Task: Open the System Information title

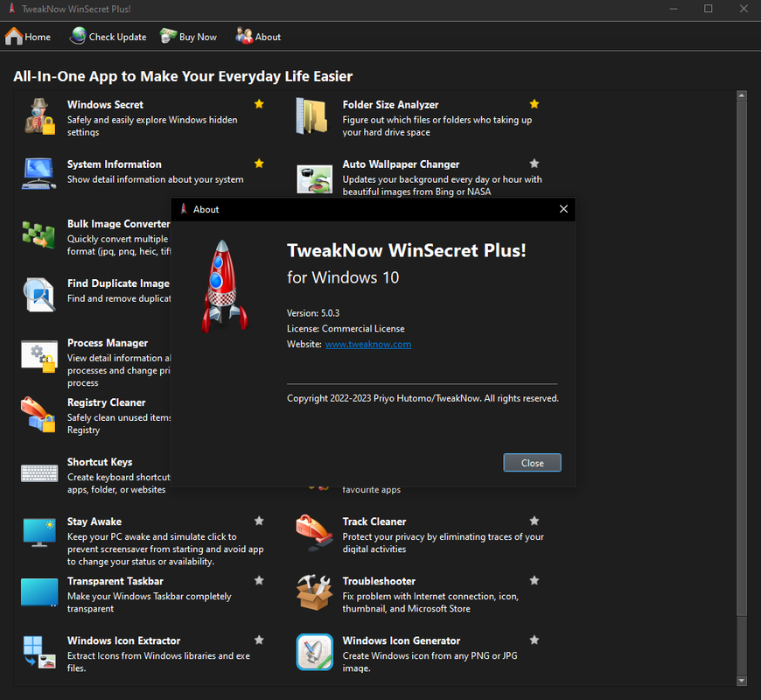Action: [115, 164]
